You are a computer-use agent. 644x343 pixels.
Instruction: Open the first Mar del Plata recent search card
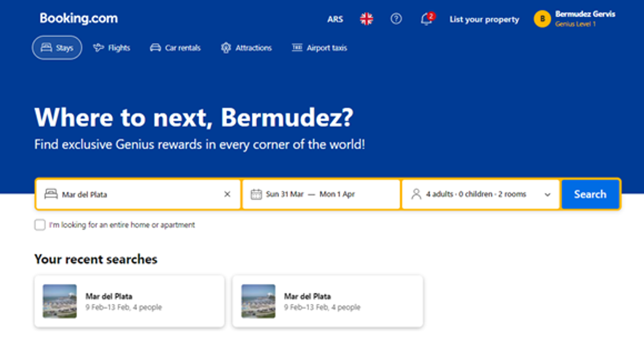coord(129,301)
